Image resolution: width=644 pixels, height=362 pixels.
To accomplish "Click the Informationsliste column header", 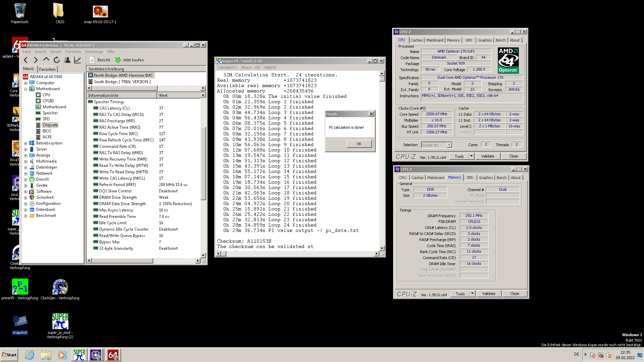I will point(121,96).
